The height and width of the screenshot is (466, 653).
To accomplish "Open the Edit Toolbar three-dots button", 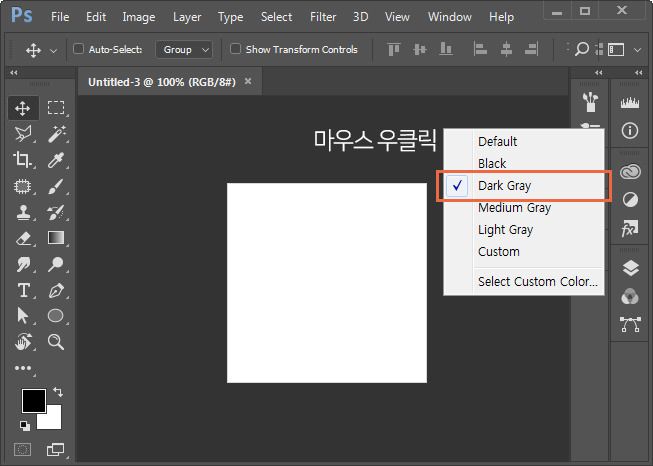I will (x=22, y=368).
